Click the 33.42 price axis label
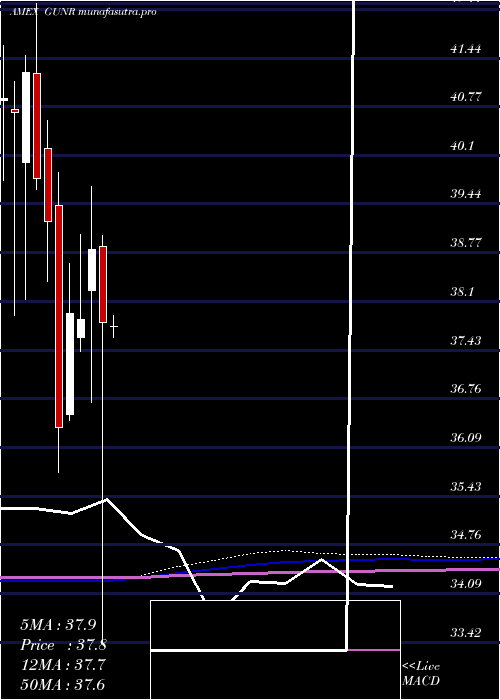500x700 pixels. [x=466, y=633]
